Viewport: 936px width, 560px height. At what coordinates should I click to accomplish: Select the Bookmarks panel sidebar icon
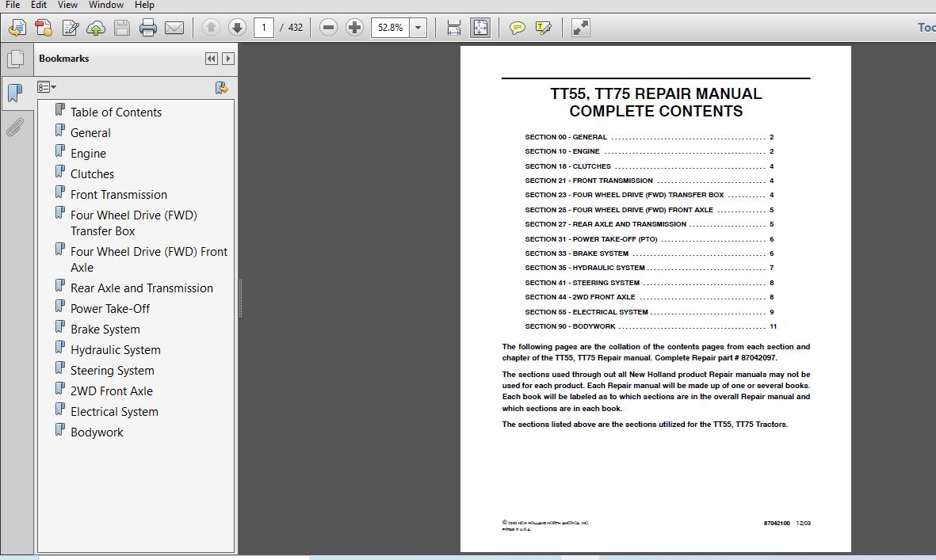[15, 93]
